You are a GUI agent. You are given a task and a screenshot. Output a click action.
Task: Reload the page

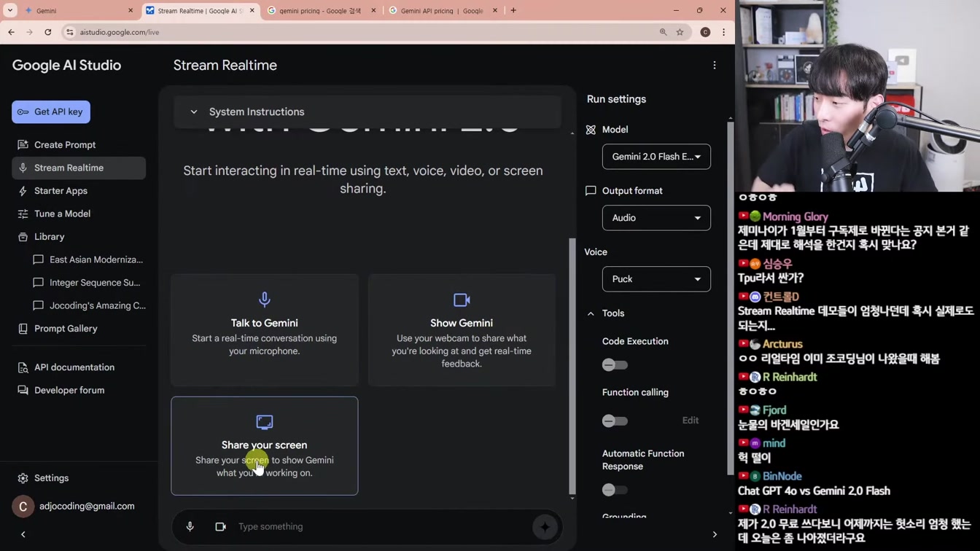click(48, 32)
